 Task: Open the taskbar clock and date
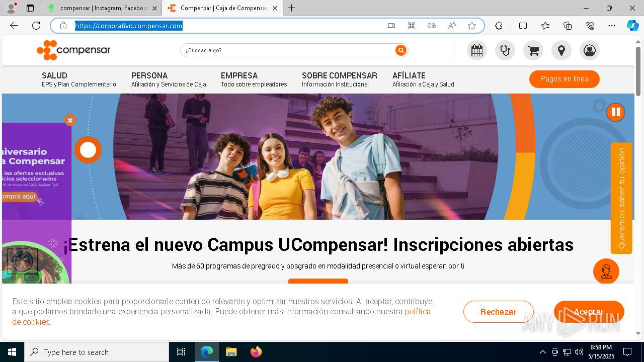602,352
